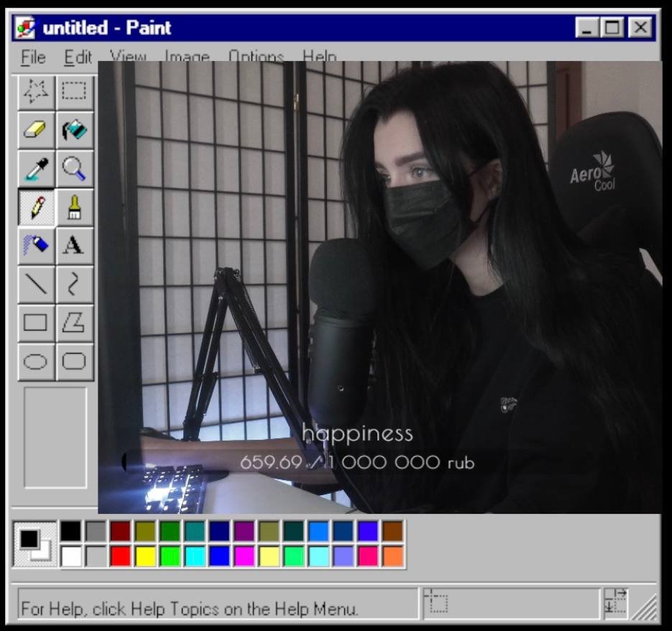
Task: Select the Magnifier tool
Action: coord(74,168)
